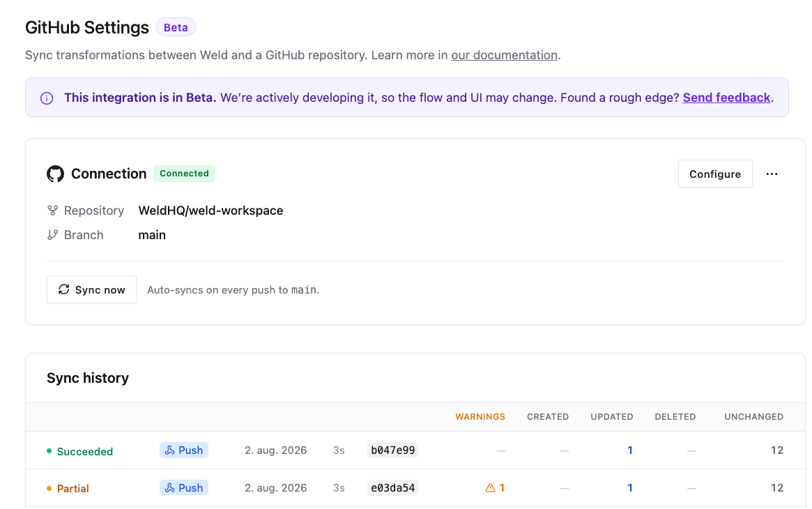The width and height of the screenshot is (812, 509).
Task: Click the green status dot for Succeeded
Action: coord(49,451)
